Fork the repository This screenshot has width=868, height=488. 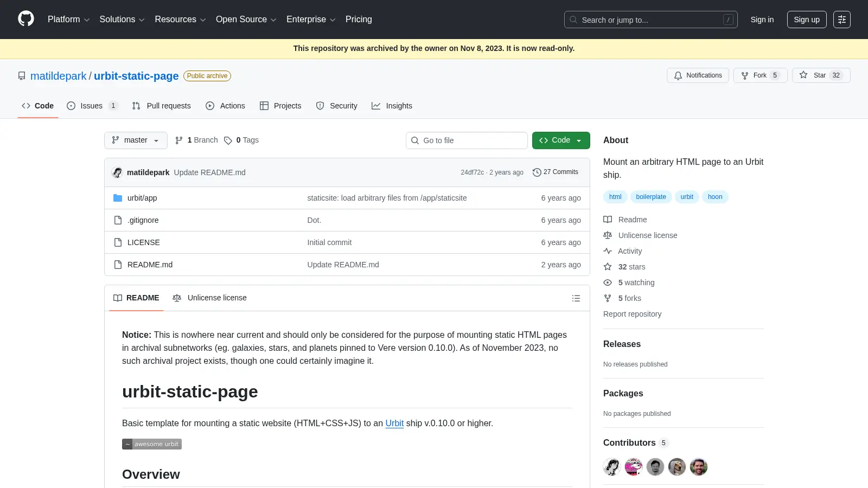pos(760,75)
